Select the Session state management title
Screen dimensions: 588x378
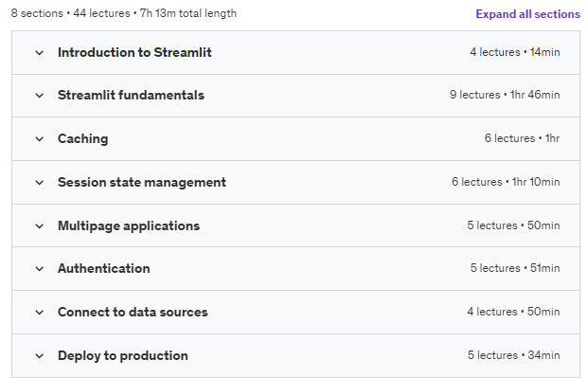(x=142, y=182)
